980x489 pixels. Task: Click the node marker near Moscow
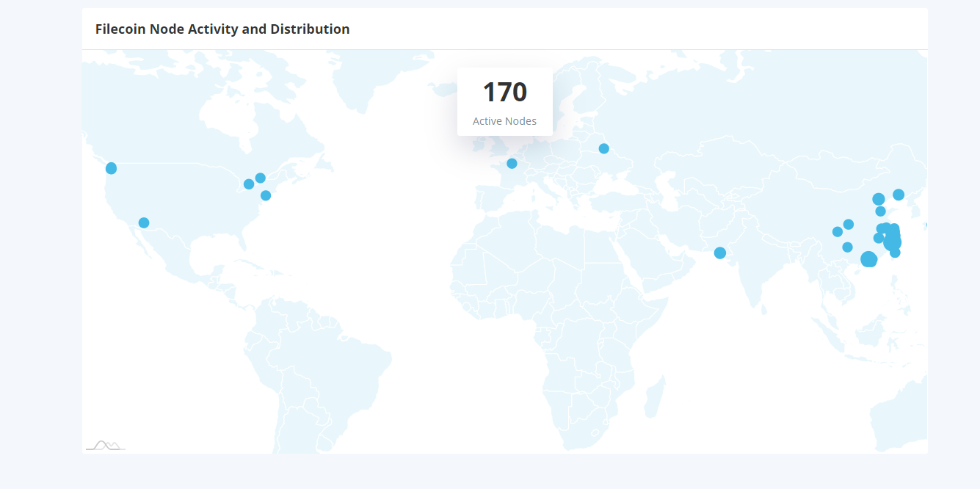pos(603,148)
